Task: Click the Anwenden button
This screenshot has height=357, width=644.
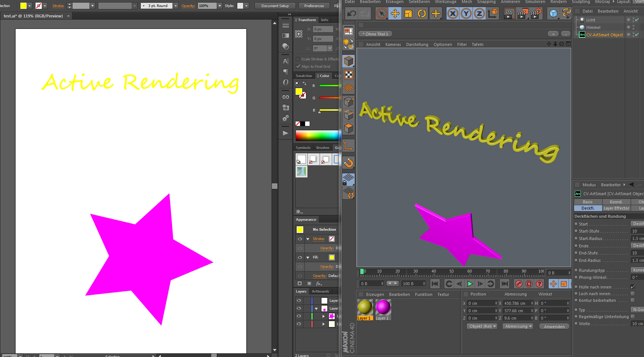Action: click(554, 326)
